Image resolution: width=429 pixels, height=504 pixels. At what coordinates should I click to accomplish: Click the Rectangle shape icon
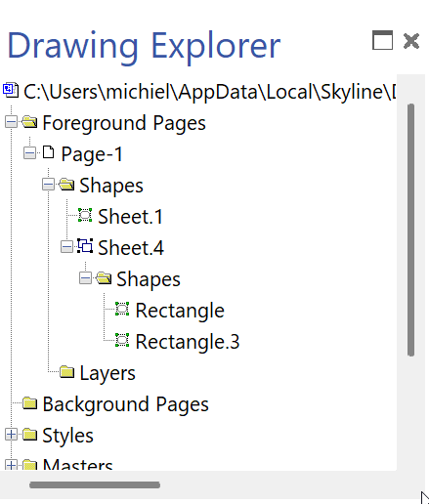click(122, 309)
